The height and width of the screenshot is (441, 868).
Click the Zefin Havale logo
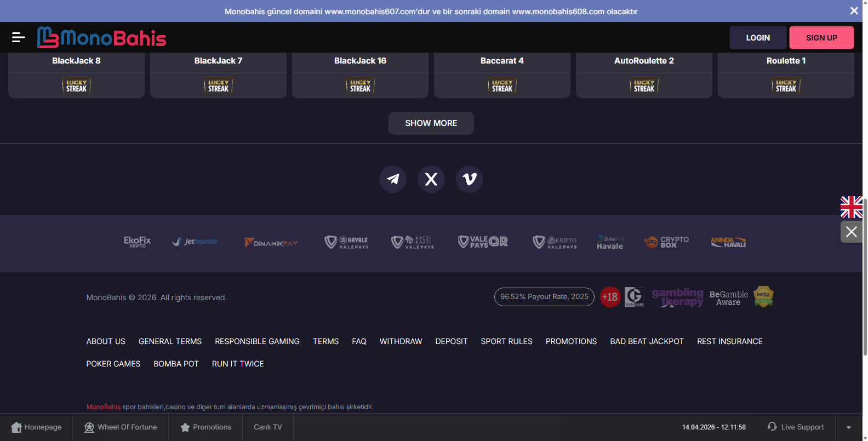coord(610,243)
